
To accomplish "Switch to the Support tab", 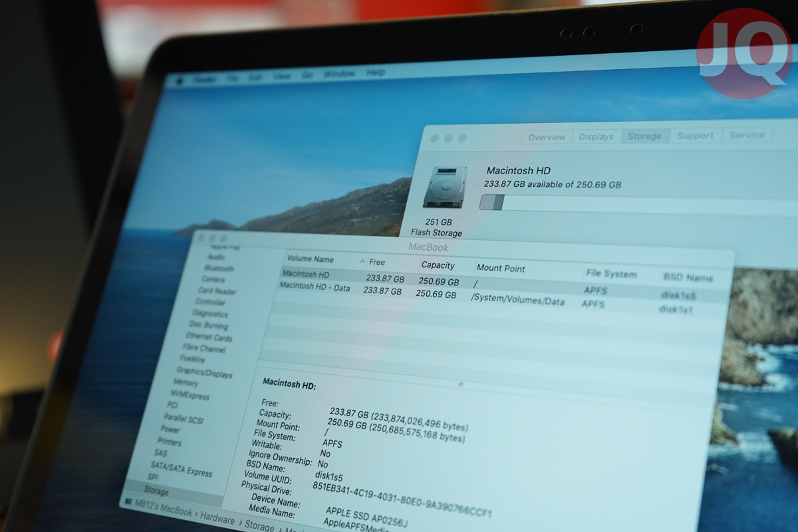I will click(x=695, y=135).
